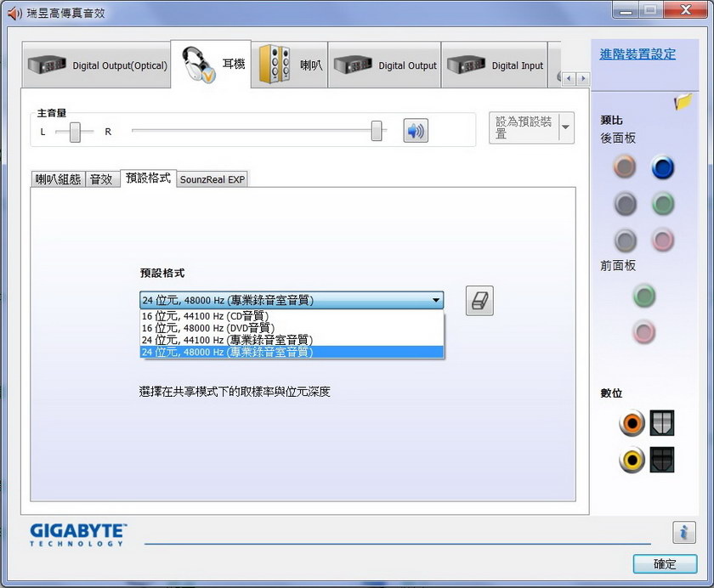Screen dimensions: 714x588
Task: Click the lower optical digital port icon
Action: click(661, 460)
